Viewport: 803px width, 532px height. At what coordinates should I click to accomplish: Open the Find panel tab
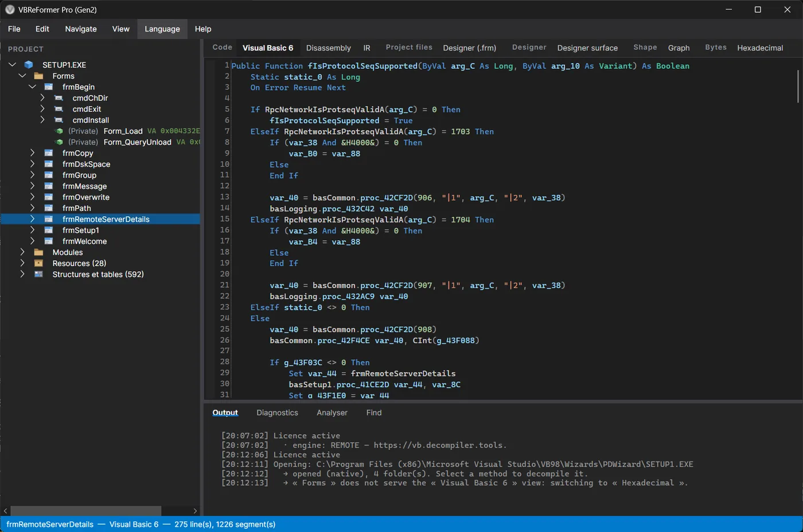pos(374,413)
